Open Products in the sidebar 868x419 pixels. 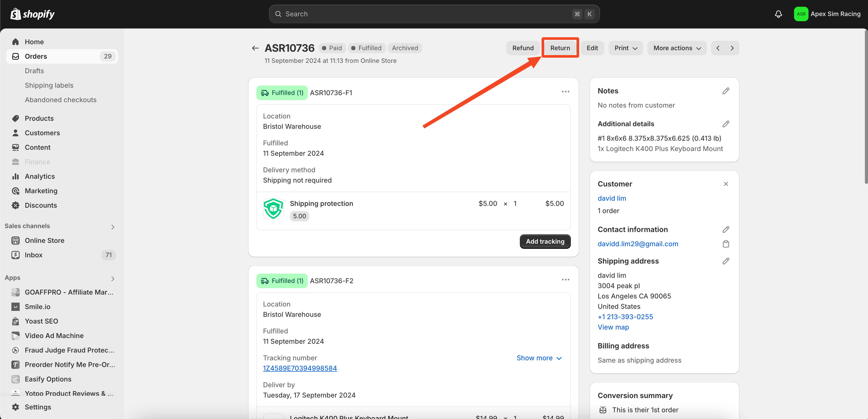(x=39, y=118)
